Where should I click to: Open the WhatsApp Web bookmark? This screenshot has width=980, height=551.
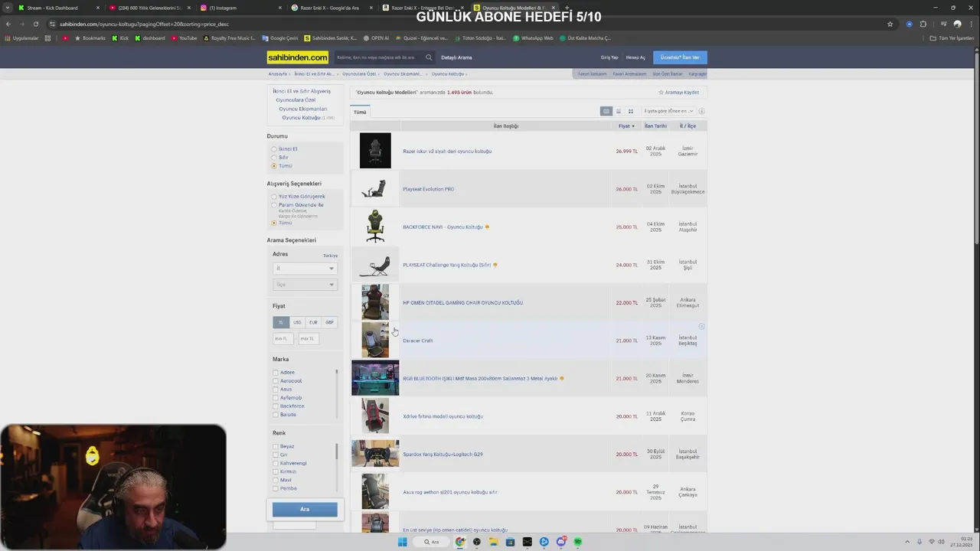[x=534, y=38]
